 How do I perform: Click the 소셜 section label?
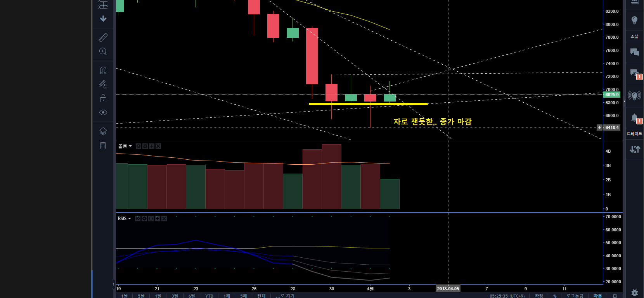point(634,36)
